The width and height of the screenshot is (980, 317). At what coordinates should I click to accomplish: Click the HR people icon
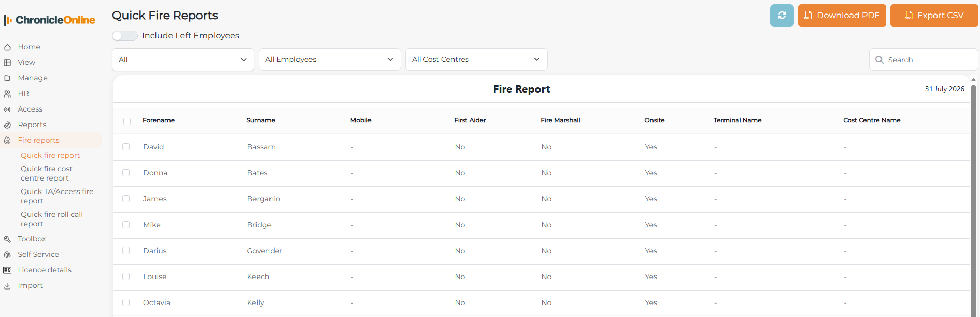(x=7, y=94)
